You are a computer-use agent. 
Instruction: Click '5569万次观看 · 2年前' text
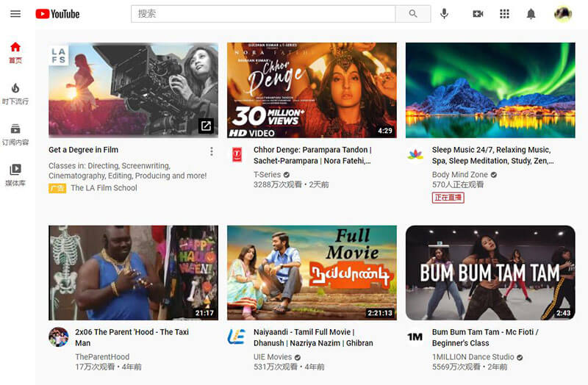pos(470,367)
